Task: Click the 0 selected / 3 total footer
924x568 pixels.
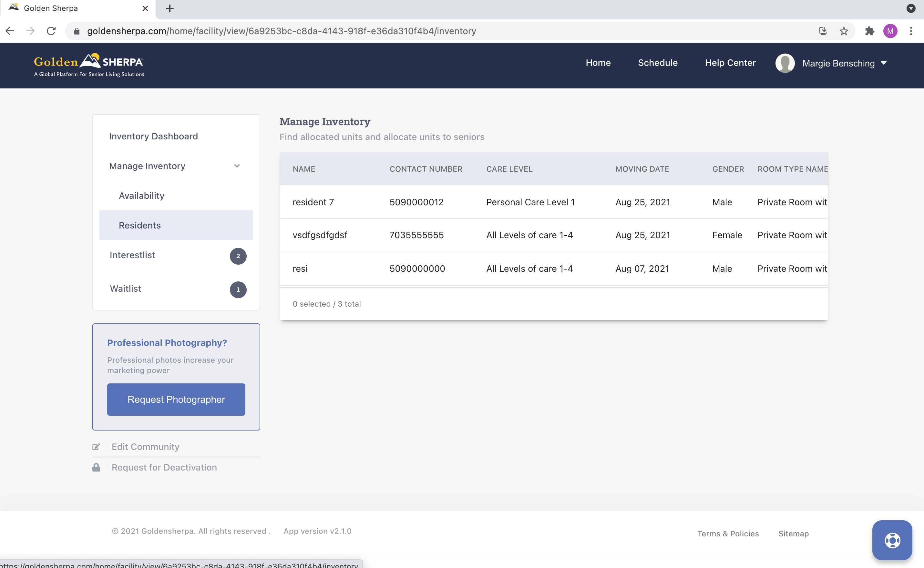Action: point(326,304)
